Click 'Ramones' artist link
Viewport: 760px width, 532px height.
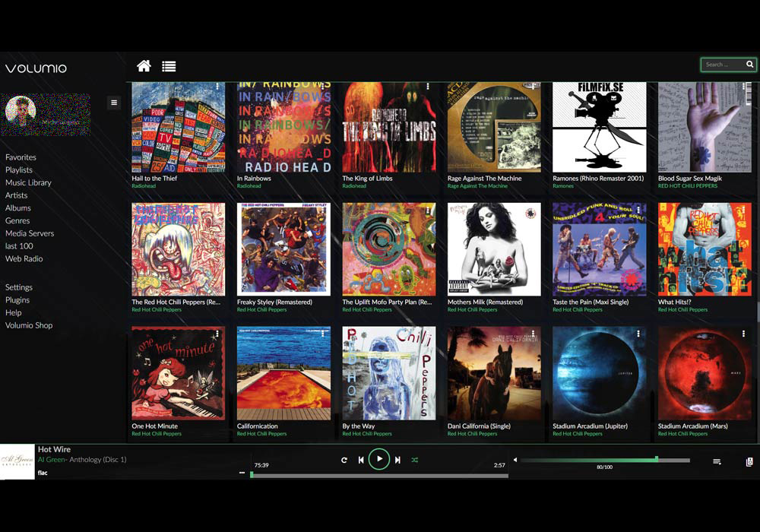563,186
